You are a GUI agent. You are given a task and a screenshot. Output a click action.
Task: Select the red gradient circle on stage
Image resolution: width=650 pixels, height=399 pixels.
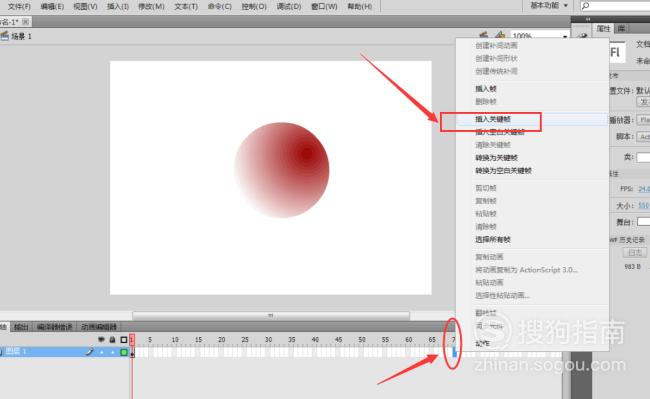click(281, 170)
